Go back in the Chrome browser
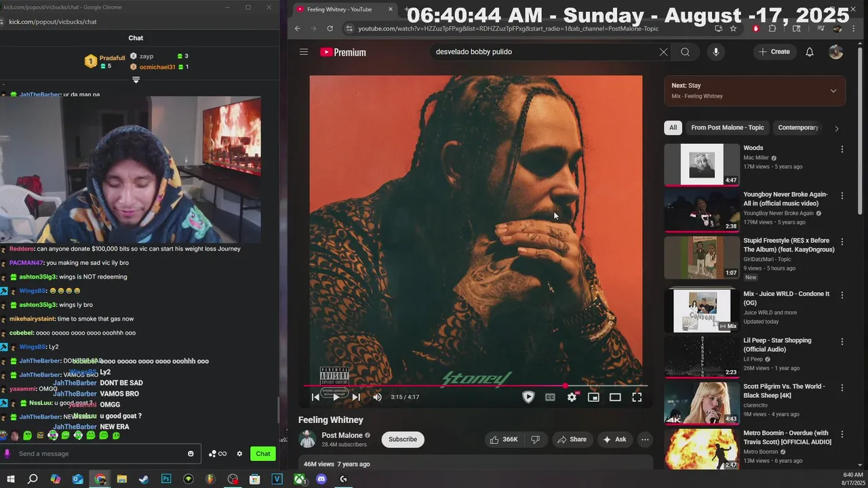This screenshot has width=868, height=488. pyautogui.click(x=297, y=28)
